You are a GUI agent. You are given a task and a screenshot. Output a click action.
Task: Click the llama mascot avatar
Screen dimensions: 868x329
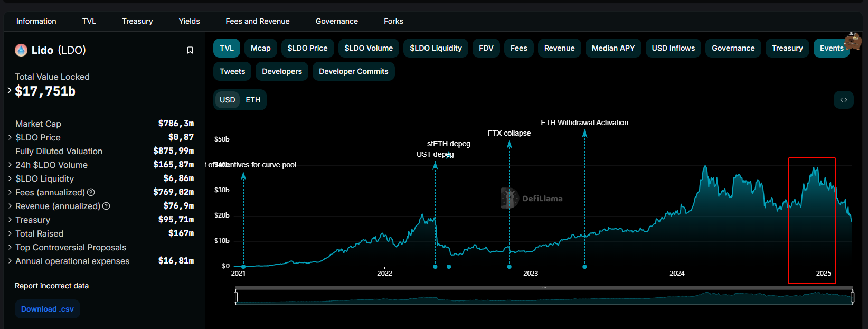point(853,41)
